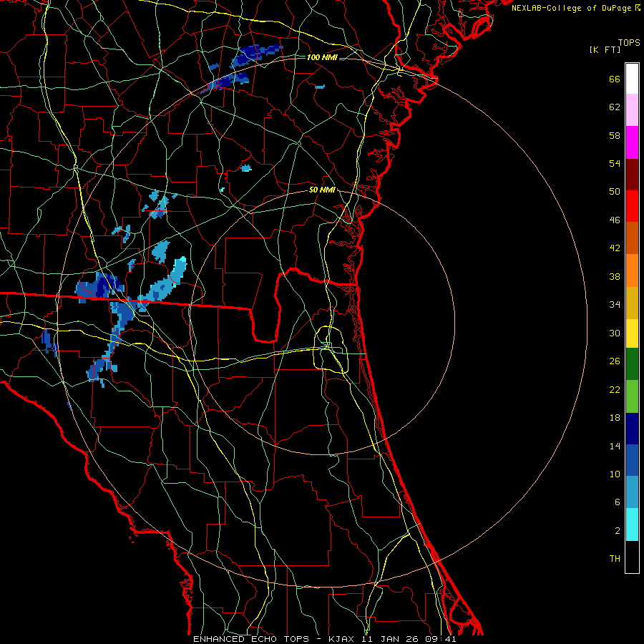The height and width of the screenshot is (644, 644).
Task: Click the '22' legend value
Action: click(x=615, y=390)
